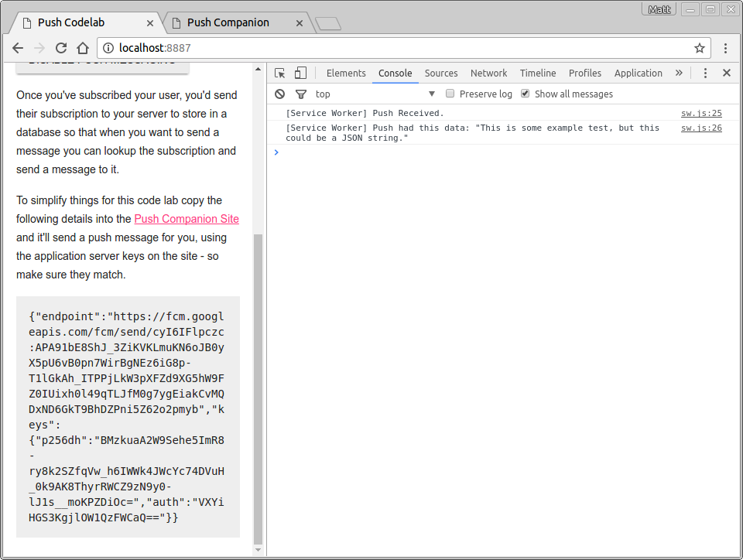The width and height of the screenshot is (743, 560).
Task: Toggle device toolbar icon in DevTools
Action: [300, 73]
